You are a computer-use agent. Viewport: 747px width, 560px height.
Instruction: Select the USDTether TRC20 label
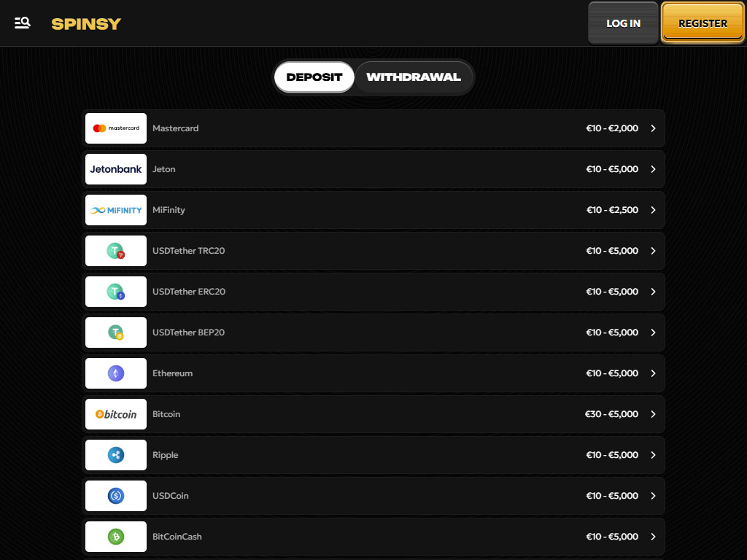tap(189, 251)
